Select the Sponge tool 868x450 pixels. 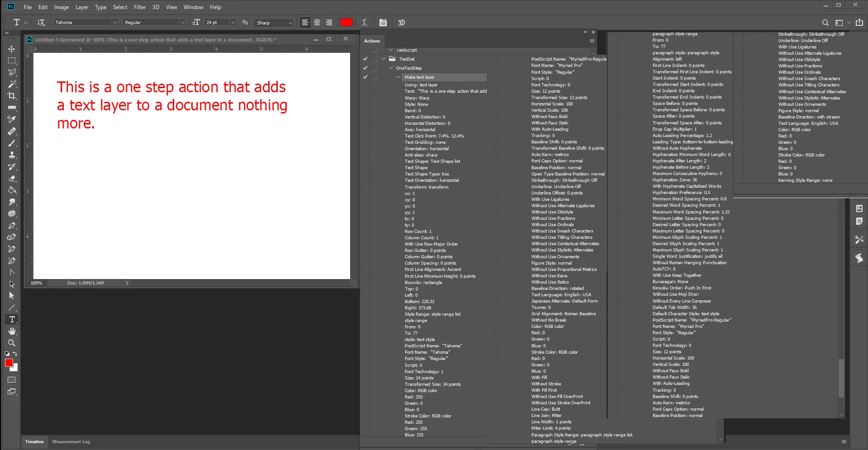point(12,213)
